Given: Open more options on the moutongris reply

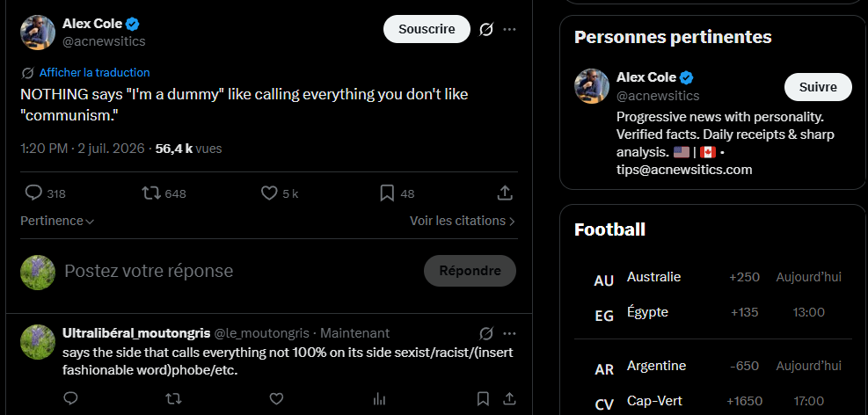Looking at the screenshot, I should tap(509, 333).
